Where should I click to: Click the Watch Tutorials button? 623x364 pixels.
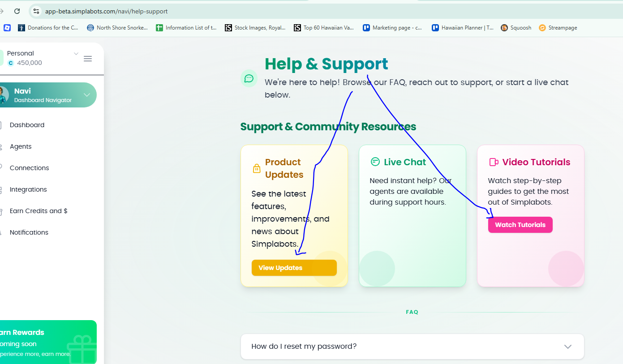point(520,225)
